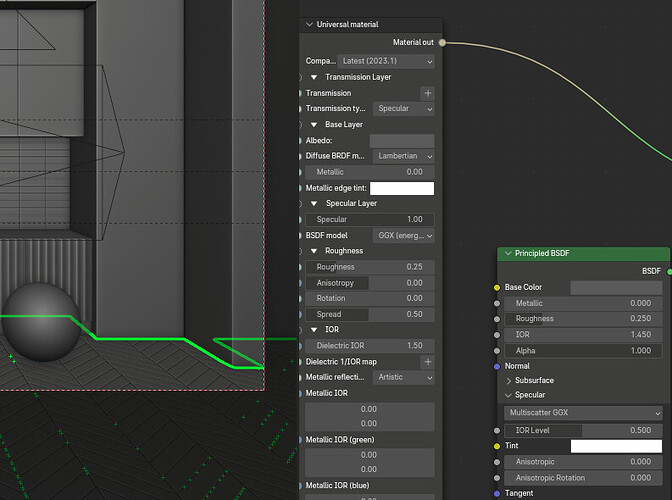Click the Principled BSDF Roughness 0.250 field
The width and height of the screenshot is (672, 500).
(x=583, y=319)
